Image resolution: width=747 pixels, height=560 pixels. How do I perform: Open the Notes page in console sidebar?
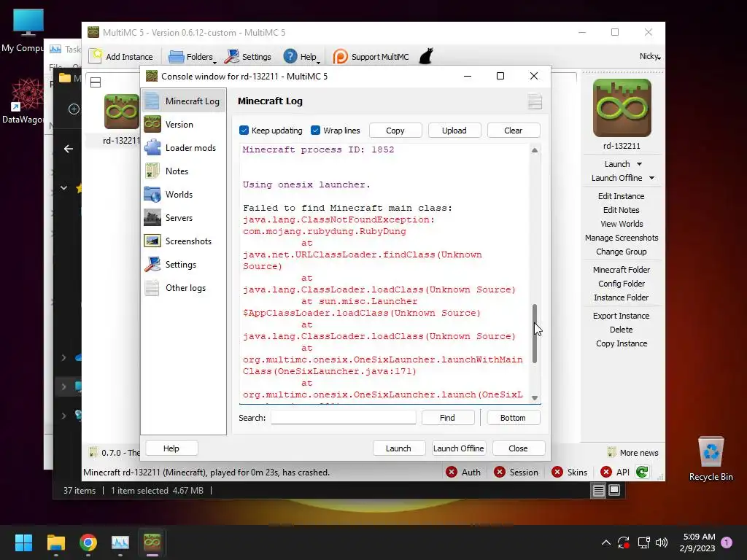point(183,171)
